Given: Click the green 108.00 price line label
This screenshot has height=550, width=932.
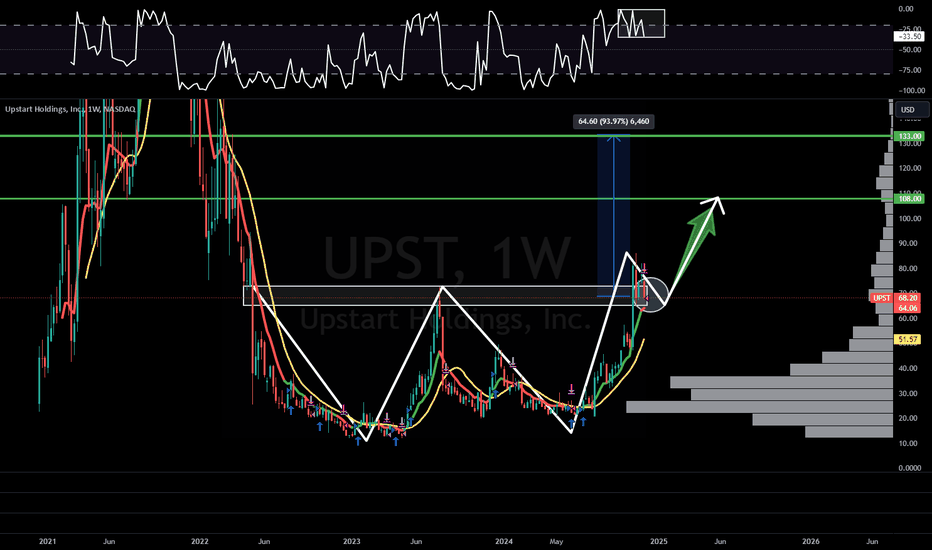Looking at the screenshot, I should (x=909, y=199).
